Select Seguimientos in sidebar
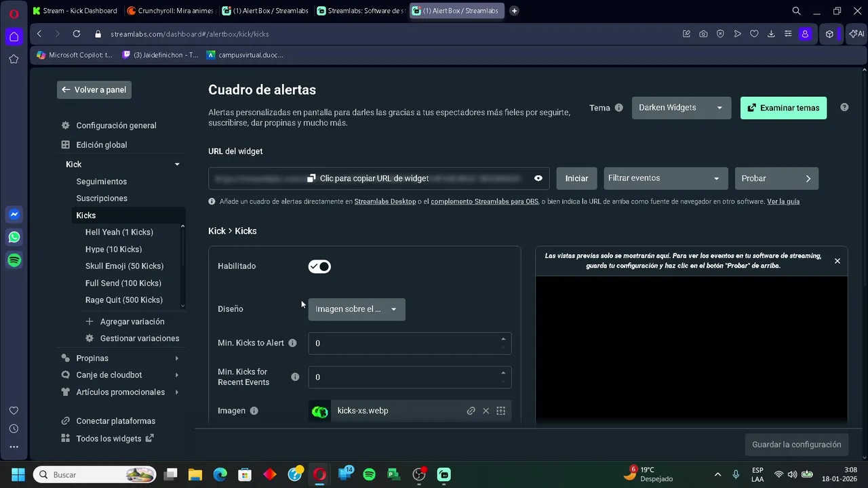This screenshot has height=488, width=868. (102, 182)
